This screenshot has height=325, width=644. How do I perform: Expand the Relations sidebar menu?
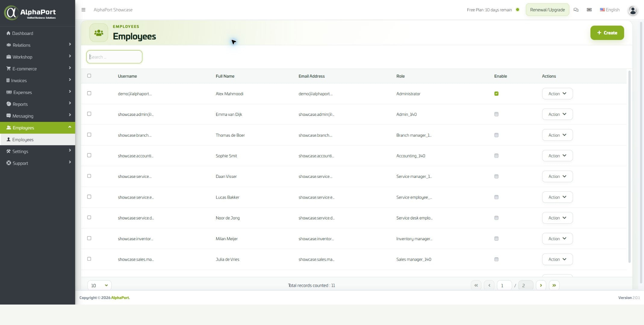coord(38,45)
